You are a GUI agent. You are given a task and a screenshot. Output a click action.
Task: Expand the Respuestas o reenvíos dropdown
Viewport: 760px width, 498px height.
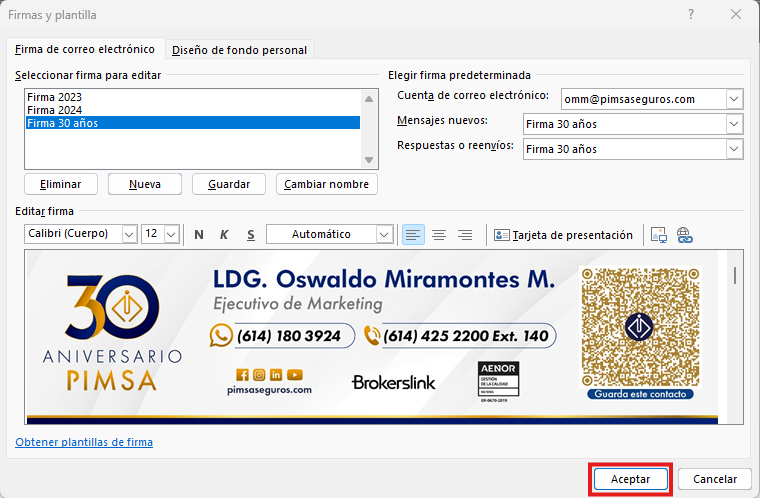734,149
